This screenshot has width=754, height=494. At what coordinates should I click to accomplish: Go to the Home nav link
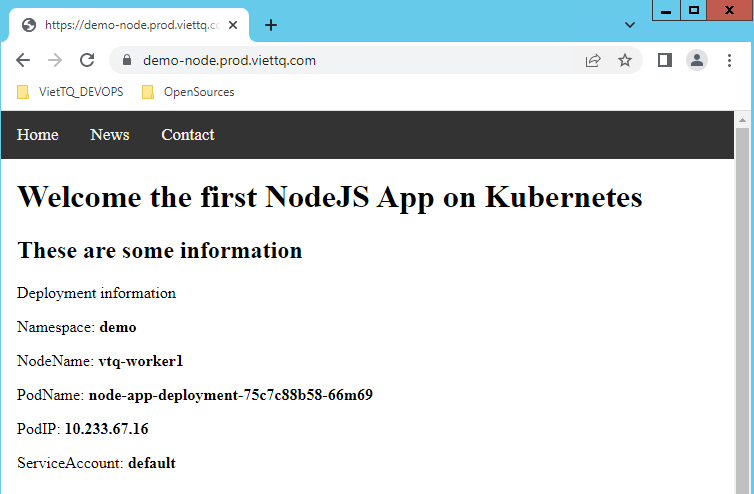point(38,135)
